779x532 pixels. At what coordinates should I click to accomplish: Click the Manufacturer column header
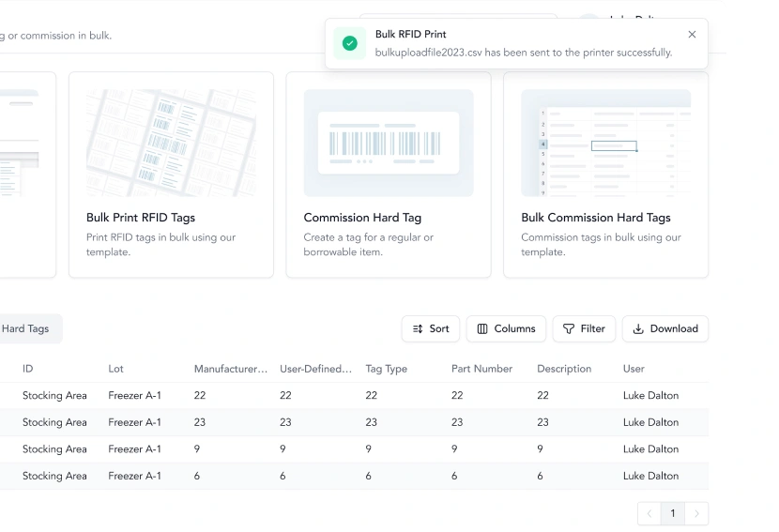click(x=230, y=369)
